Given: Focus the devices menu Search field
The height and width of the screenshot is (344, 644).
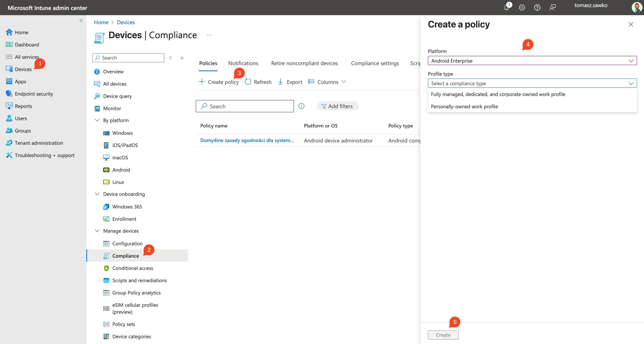Looking at the screenshot, I should click(128, 58).
